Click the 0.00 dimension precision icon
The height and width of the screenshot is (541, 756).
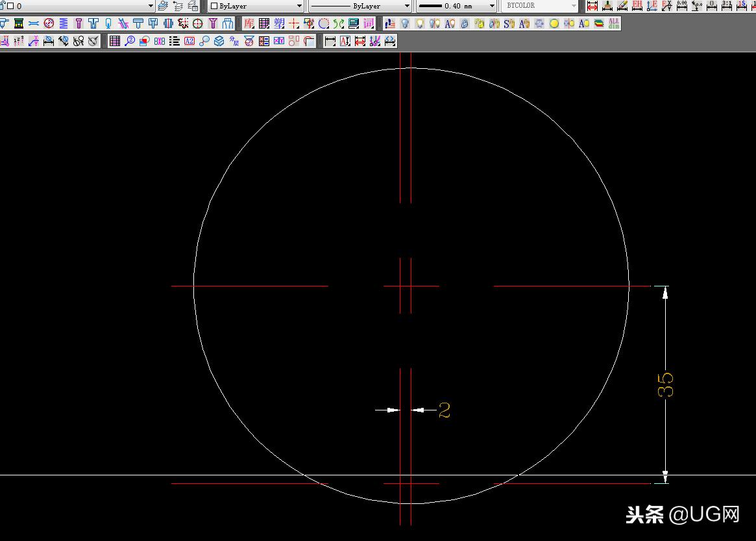[682, 6]
